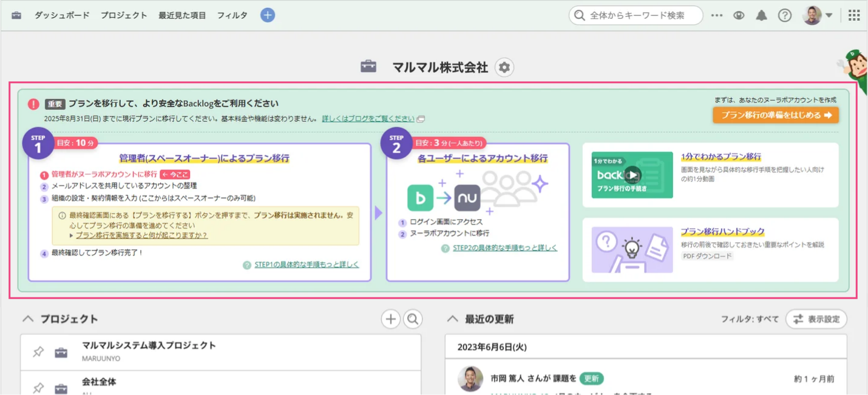Screen dimensions: 868x395
Task: Toggle pin for マルマルシステム導入プロジェクト
Action: (x=38, y=352)
